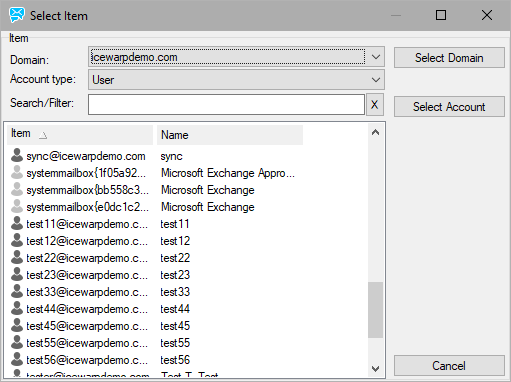Click the name cell reading test56

(x=175, y=360)
